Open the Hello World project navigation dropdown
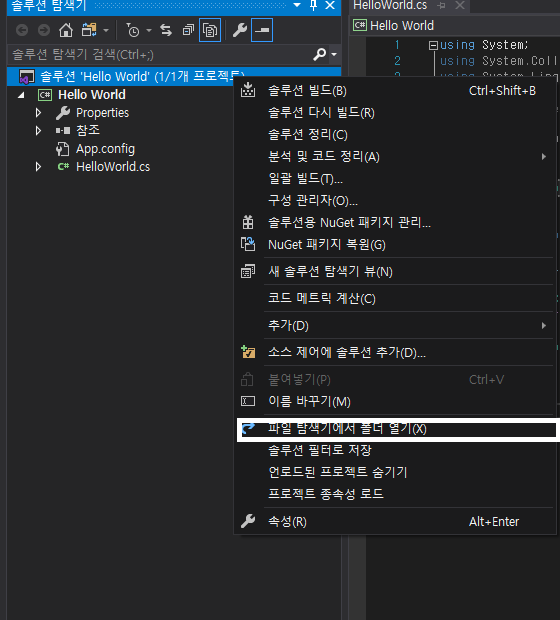The height and width of the screenshot is (620, 560). tap(455, 26)
